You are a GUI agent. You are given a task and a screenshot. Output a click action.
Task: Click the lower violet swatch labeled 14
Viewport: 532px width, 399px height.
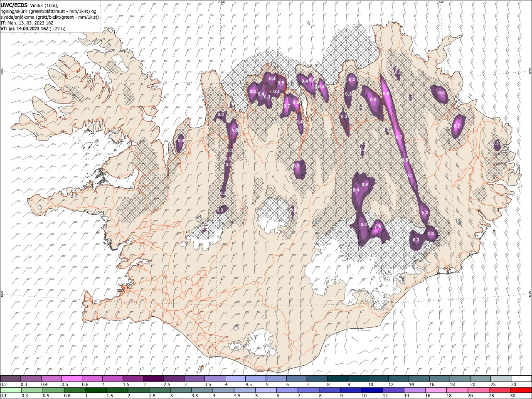pyautogui.click(x=414, y=390)
